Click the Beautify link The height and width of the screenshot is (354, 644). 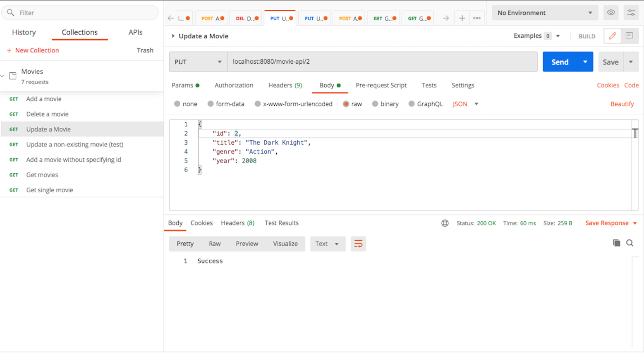tap(622, 104)
